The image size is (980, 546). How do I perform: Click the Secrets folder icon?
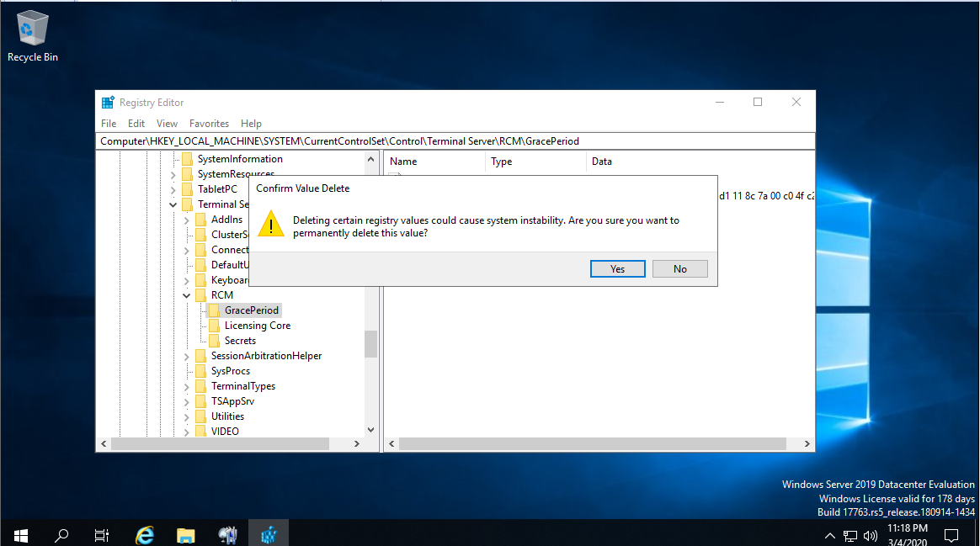pos(214,341)
